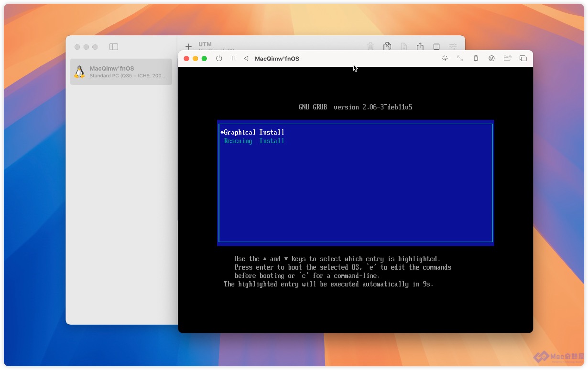Click the MacQimw'fnOS title of the VM window
This screenshot has height=370, width=588.
click(277, 59)
